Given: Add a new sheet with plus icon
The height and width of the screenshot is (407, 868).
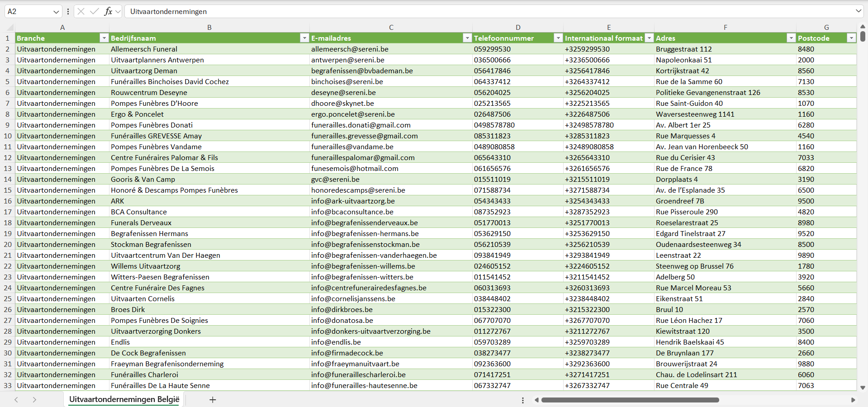Looking at the screenshot, I should pyautogui.click(x=213, y=400).
